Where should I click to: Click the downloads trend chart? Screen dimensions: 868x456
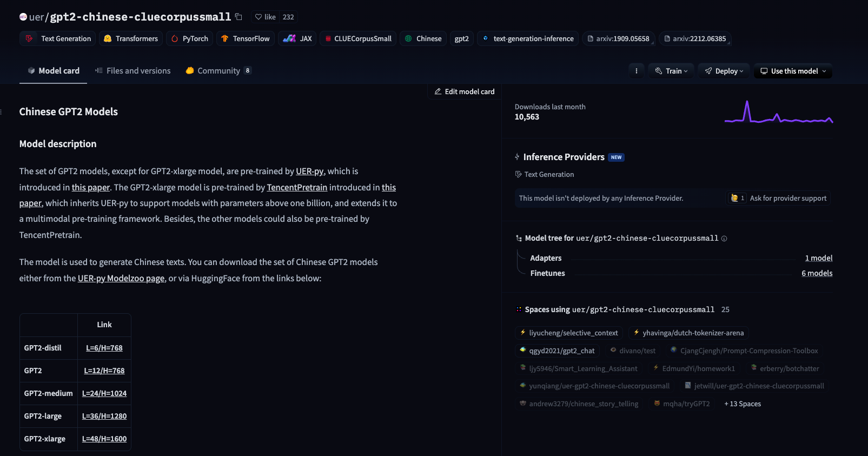point(779,112)
